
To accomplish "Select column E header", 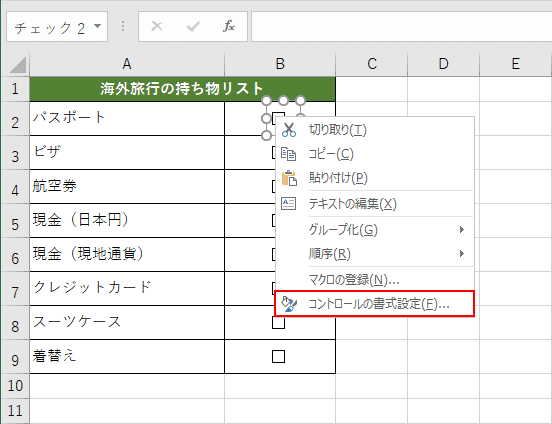I will pyautogui.click(x=515, y=64).
